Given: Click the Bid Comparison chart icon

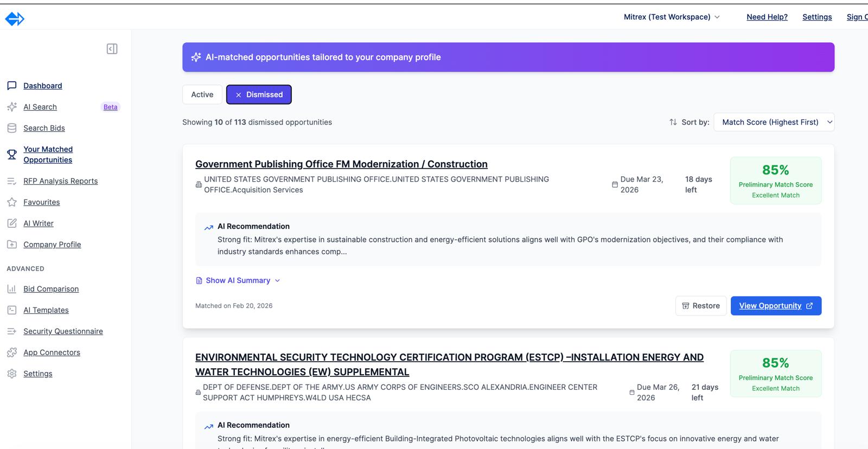Looking at the screenshot, I should pos(12,289).
